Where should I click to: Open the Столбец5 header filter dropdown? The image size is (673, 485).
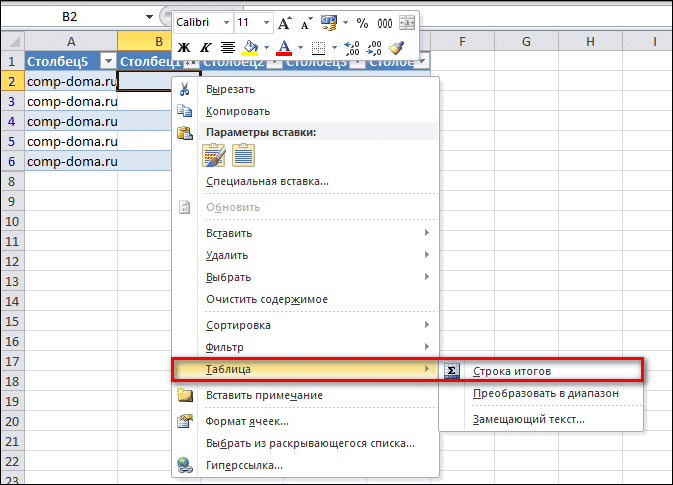pos(107,61)
